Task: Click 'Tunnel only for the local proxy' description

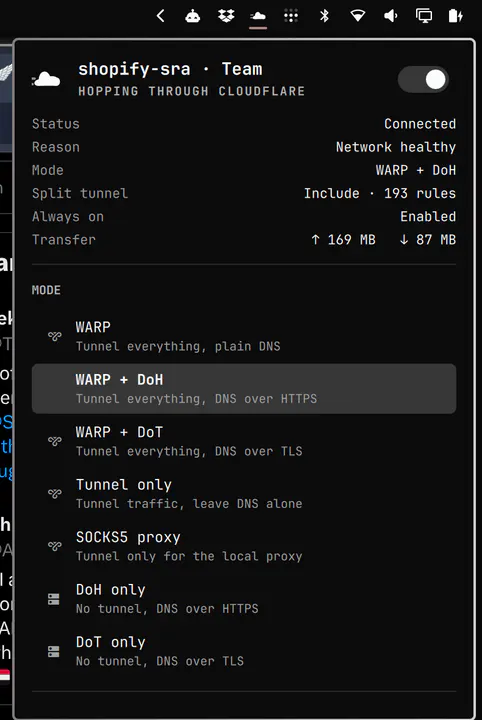Action: click(x=189, y=557)
